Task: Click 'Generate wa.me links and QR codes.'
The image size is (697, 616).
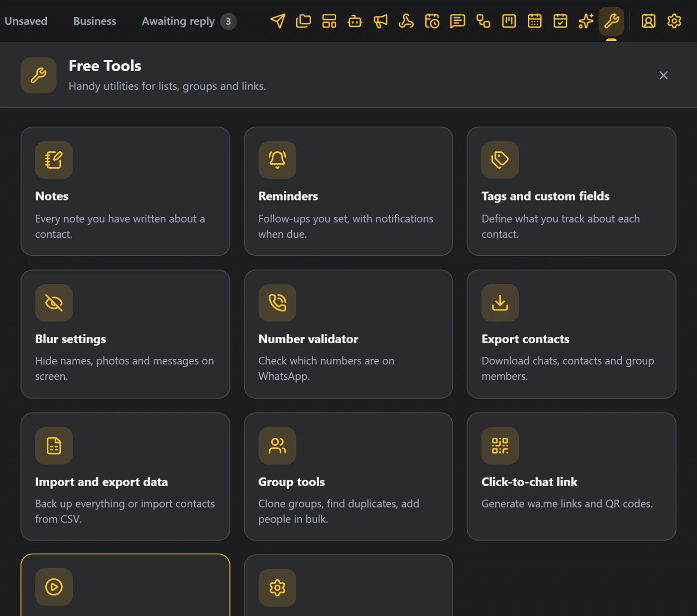Action: click(x=567, y=504)
